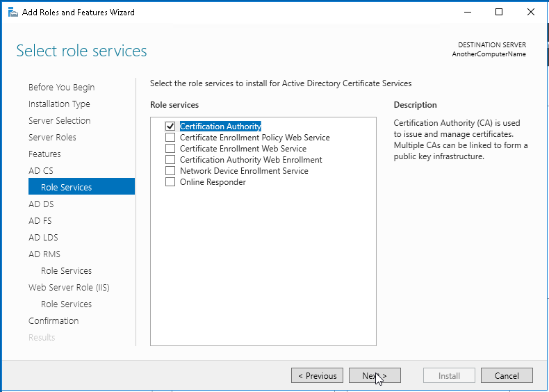Tick Certification Authority Web Enrollment checkbox
The image size is (549, 392).
click(170, 160)
